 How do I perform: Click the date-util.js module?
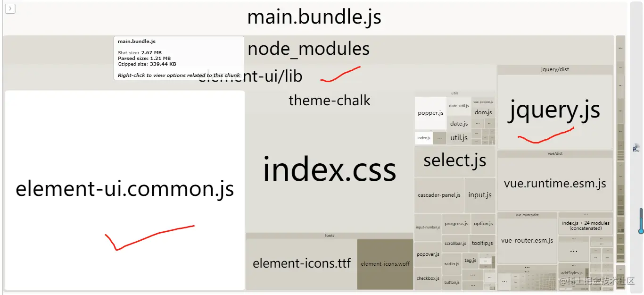[459, 106]
